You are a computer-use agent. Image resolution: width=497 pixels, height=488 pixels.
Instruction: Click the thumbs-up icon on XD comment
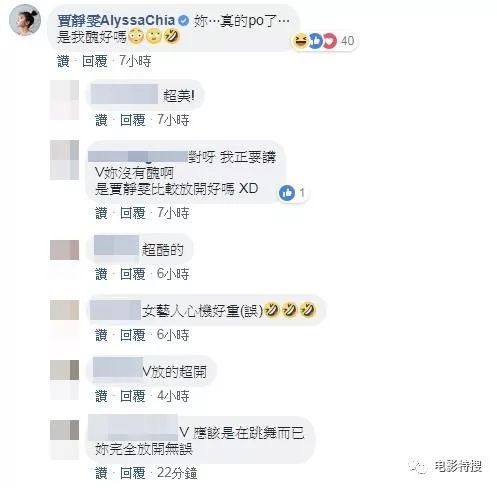pos(287,193)
